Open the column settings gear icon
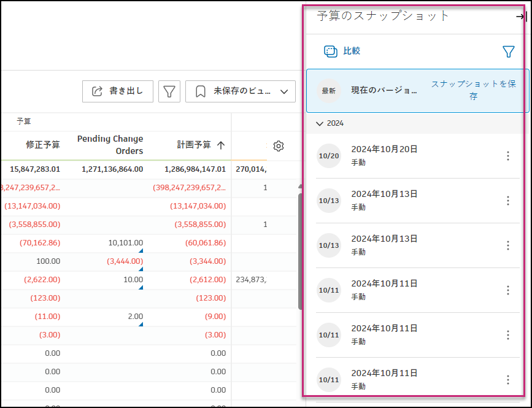This screenshot has width=532, height=408. (278, 146)
